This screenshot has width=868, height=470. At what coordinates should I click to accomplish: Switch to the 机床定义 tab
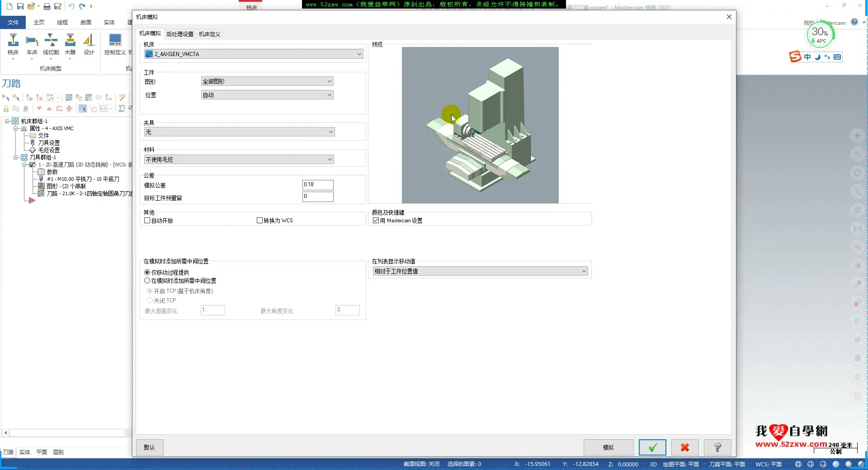click(210, 34)
